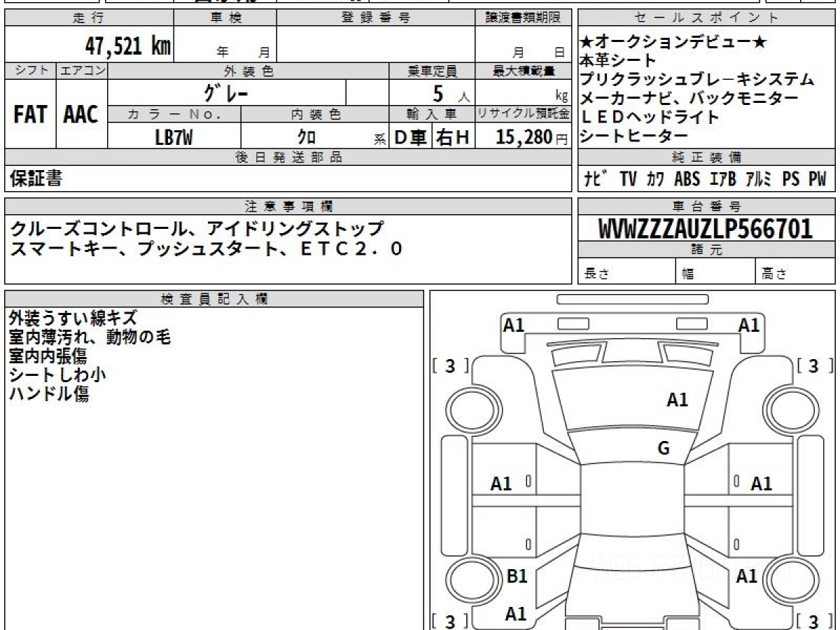Select the exterior color グレー
Image resolution: width=840 pixels, height=630 pixels.
(226, 92)
